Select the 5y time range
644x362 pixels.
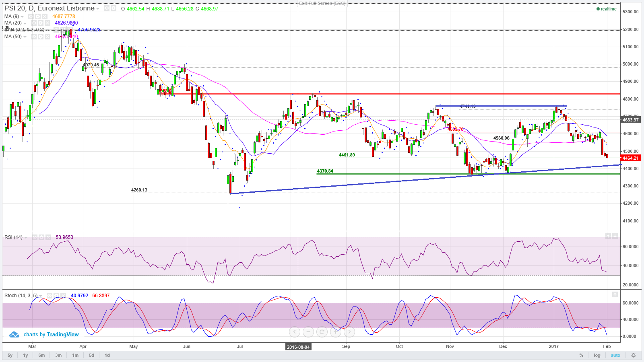pos(10,355)
